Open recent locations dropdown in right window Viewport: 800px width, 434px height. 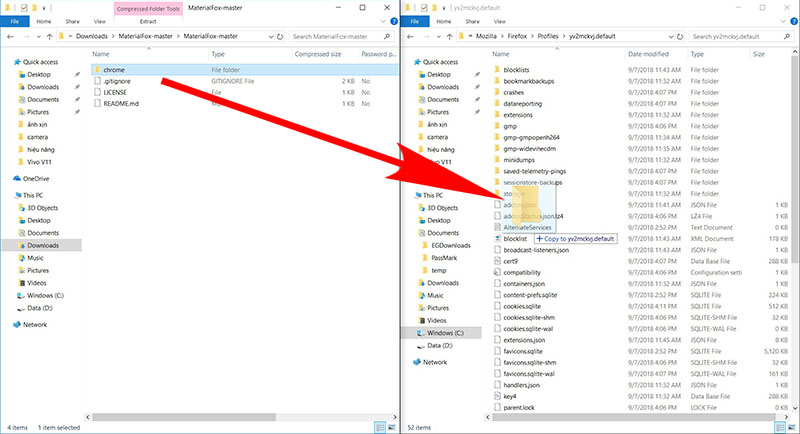click(x=438, y=37)
